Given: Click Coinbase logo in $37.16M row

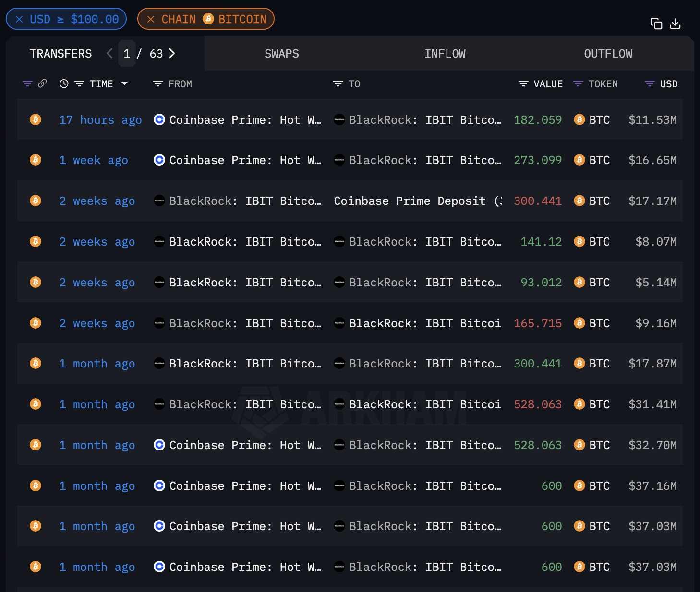Looking at the screenshot, I should click(x=159, y=486).
